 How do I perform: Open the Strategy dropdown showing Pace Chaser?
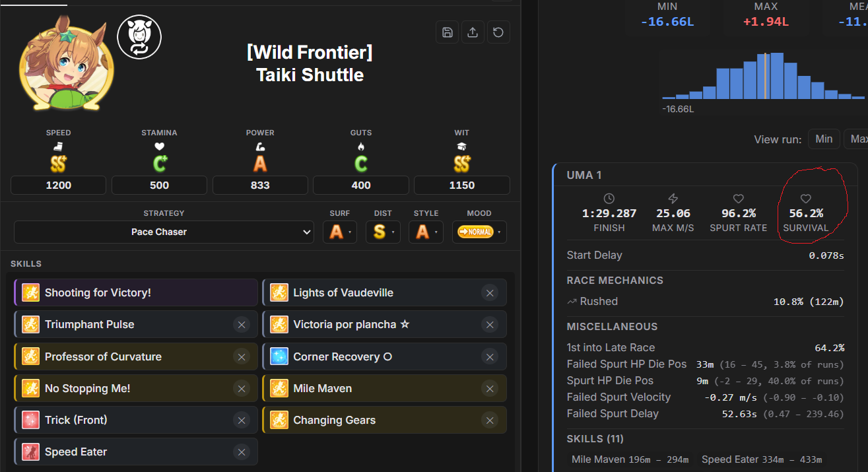tap(164, 232)
